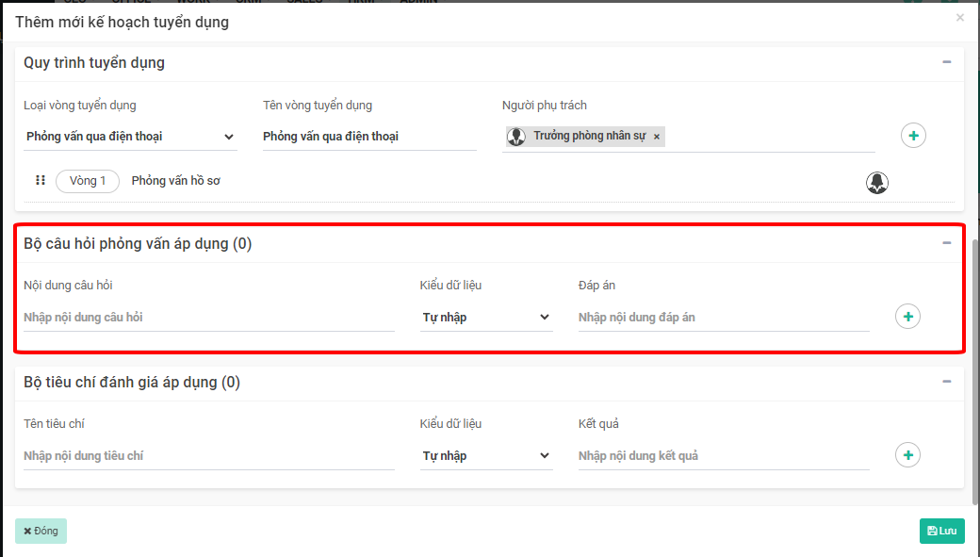The image size is (980, 557).
Task: Collapse the Quy trình tuyển dụng section
Action: [x=946, y=62]
